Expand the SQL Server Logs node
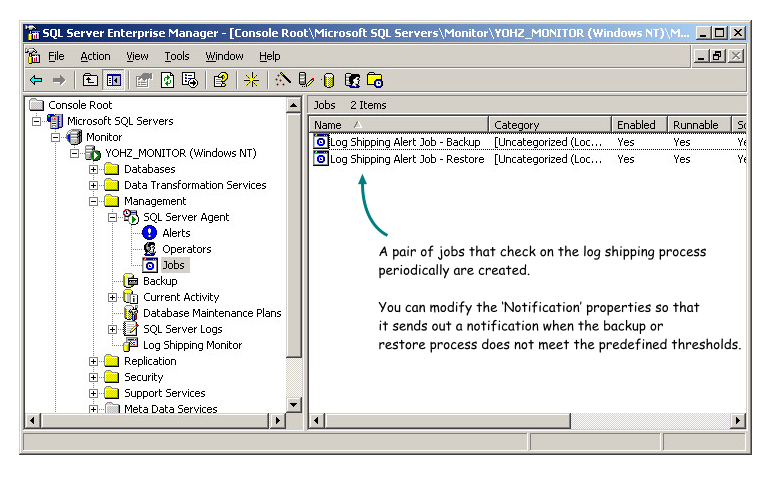Image resolution: width=773 pixels, height=481 pixels. pyautogui.click(x=112, y=329)
